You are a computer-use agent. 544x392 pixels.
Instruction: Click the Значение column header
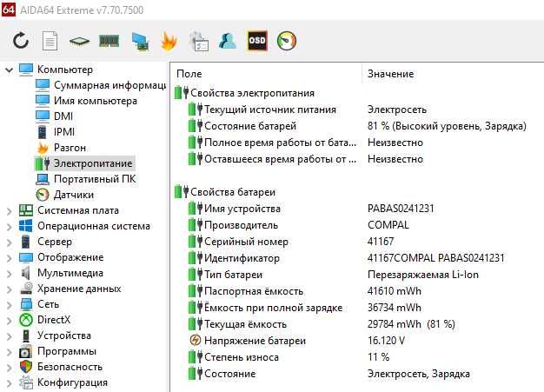point(453,74)
